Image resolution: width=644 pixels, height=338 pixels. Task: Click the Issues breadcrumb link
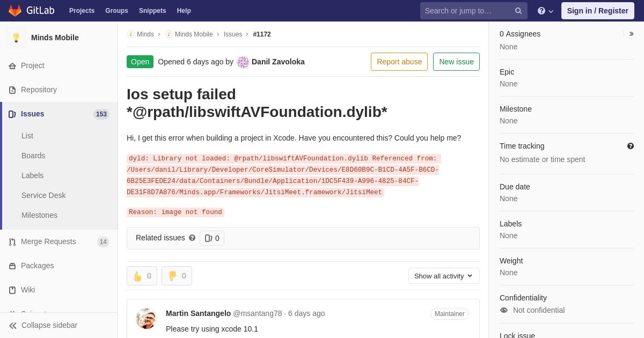click(x=233, y=34)
